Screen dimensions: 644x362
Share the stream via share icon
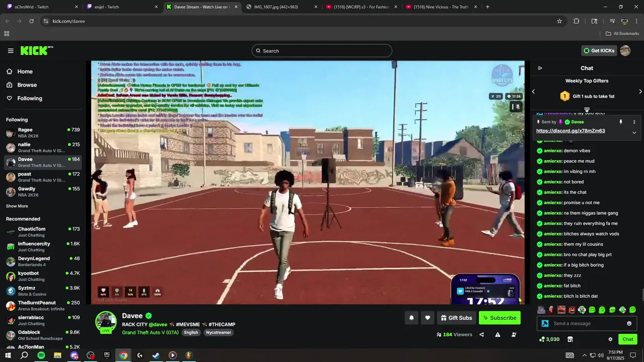[481, 334]
